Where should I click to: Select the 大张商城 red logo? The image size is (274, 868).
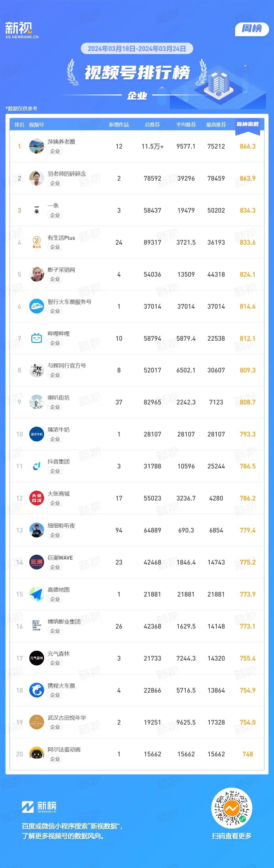(x=36, y=498)
